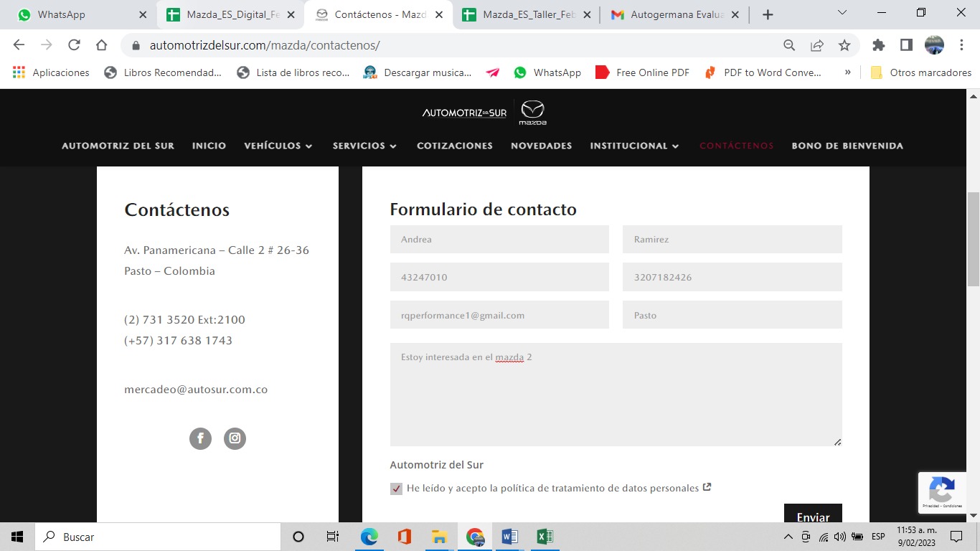Viewport: 980px width, 551px height.
Task: Share this page via share icon
Action: [x=817, y=45]
